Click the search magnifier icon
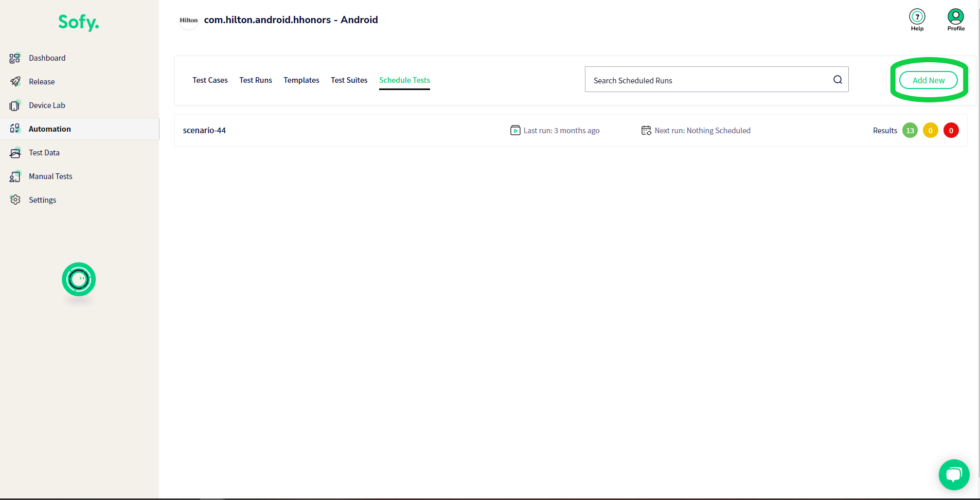 838,79
